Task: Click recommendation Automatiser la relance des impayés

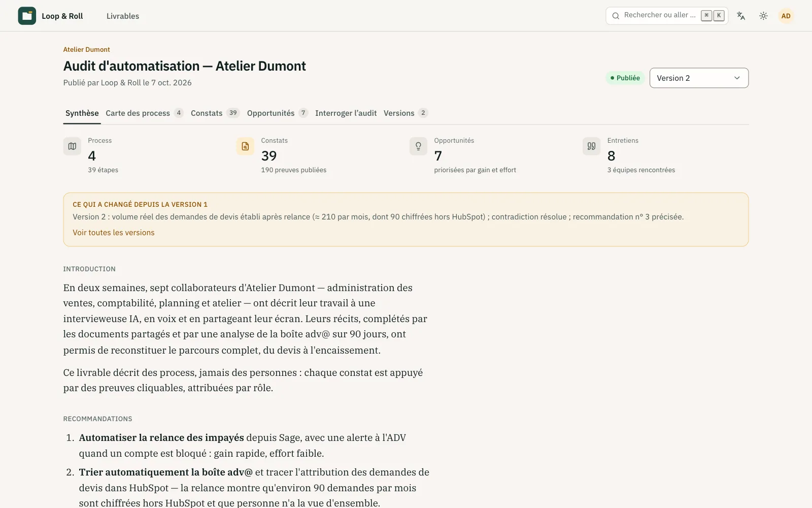Action: 161,438
